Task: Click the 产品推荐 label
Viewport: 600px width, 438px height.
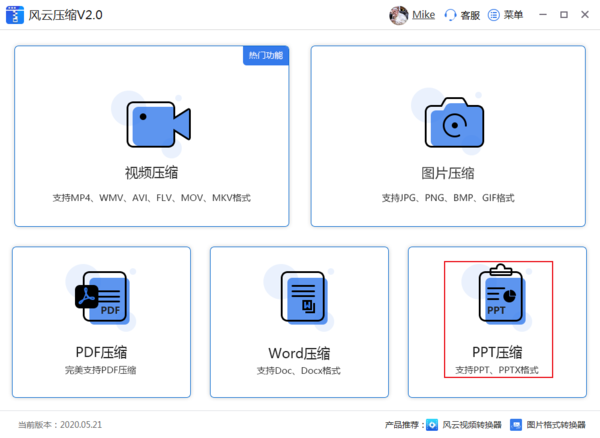Action: click(404, 425)
